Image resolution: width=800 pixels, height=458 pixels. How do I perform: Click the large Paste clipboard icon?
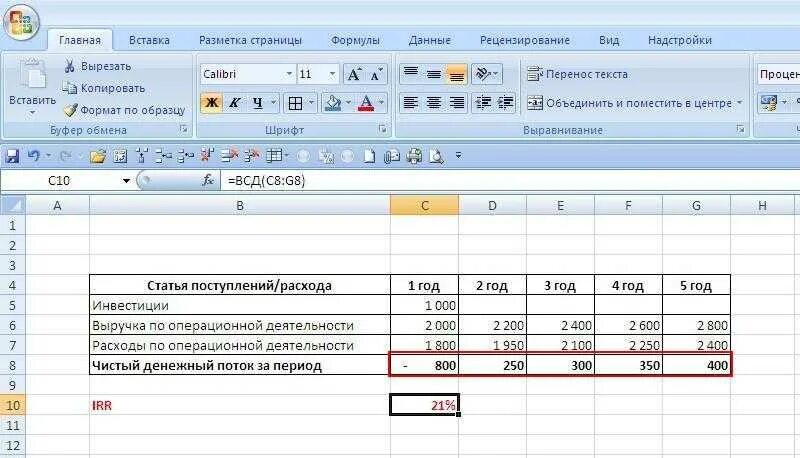click(x=33, y=75)
